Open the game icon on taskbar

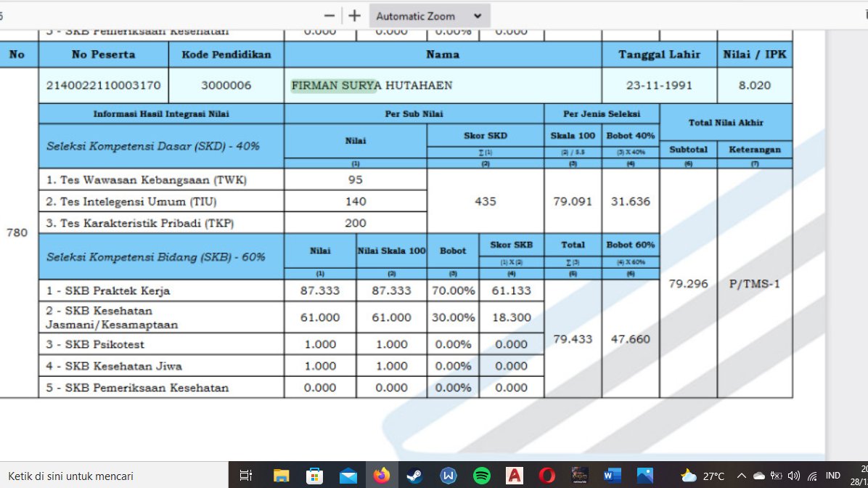(x=580, y=475)
